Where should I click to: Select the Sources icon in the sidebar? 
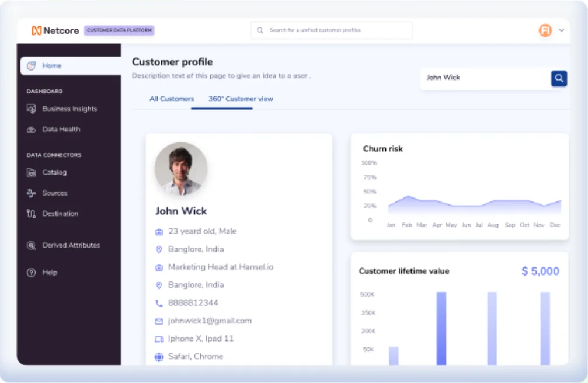coord(30,193)
